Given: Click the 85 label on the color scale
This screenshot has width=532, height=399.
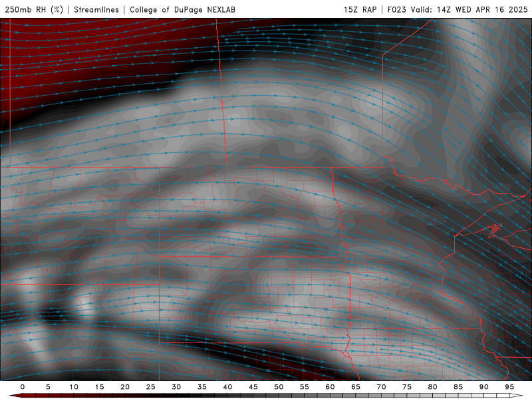Looking at the screenshot, I should click(458, 387).
